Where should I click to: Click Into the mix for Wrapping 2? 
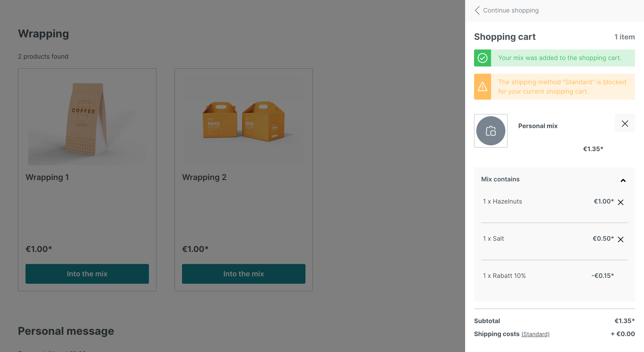[x=243, y=274]
